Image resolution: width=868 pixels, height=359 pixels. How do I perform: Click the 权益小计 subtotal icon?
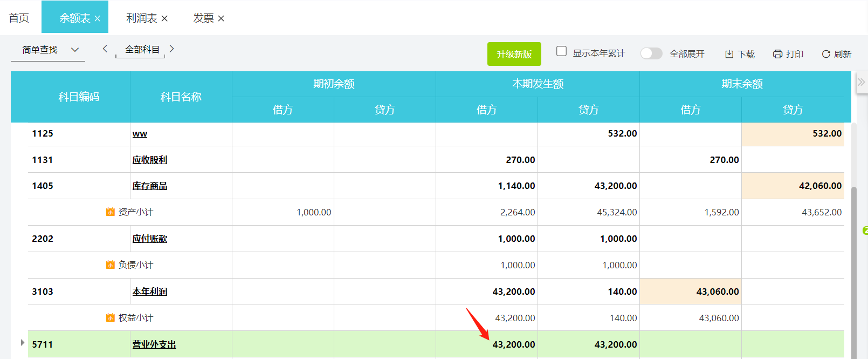pyautogui.click(x=111, y=318)
